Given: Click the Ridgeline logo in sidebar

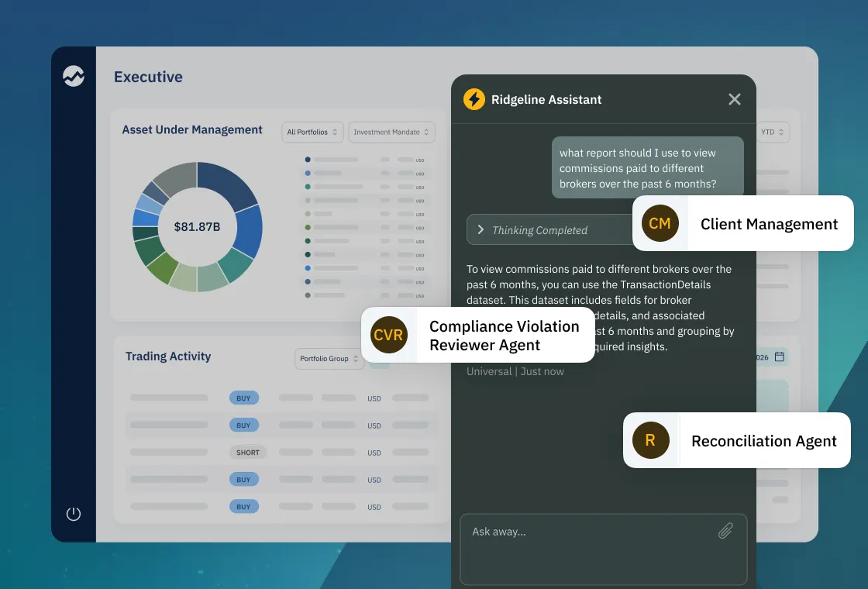Looking at the screenshot, I should point(74,77).
